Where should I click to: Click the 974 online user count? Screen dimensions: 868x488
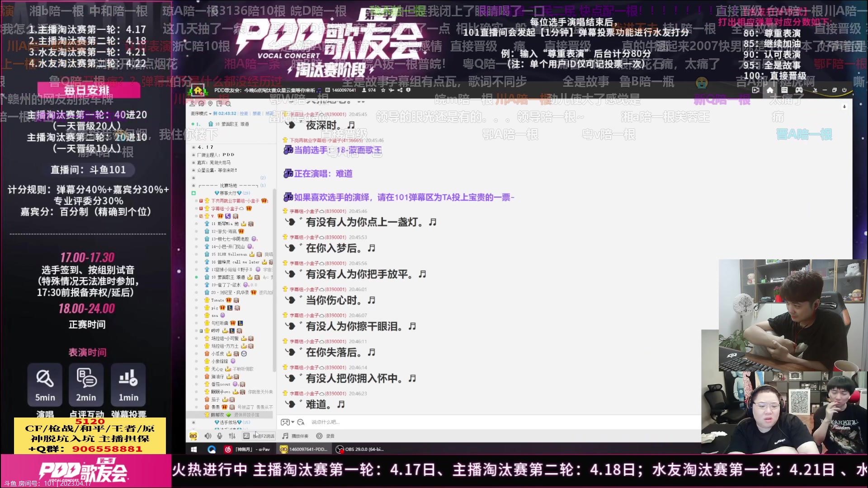pyautogui.click(x=369, y=90)
